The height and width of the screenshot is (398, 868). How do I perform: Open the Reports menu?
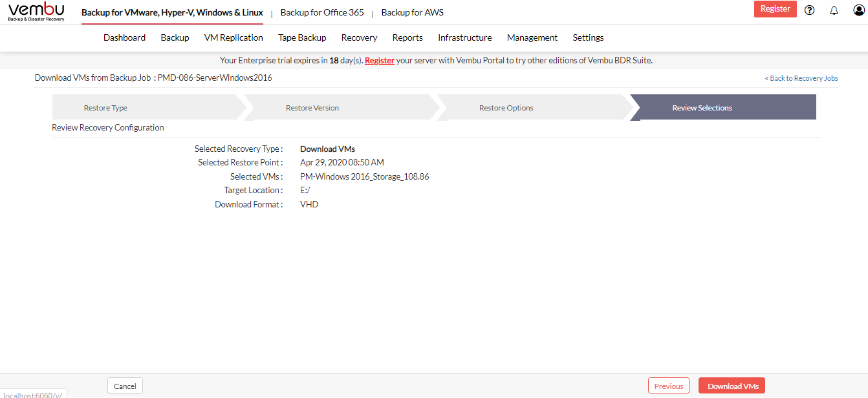pyautogui.click(x=407, y=37)
